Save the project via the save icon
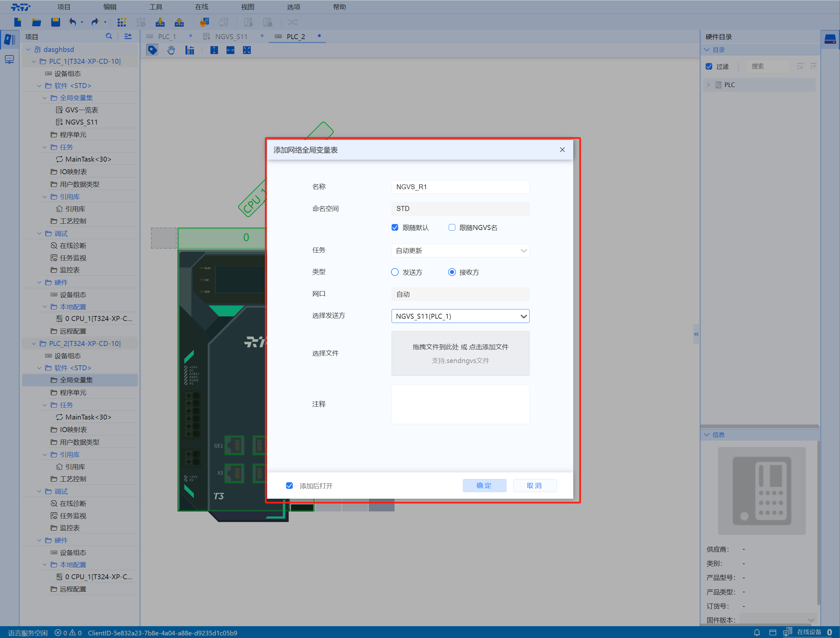 coord(55,22)
